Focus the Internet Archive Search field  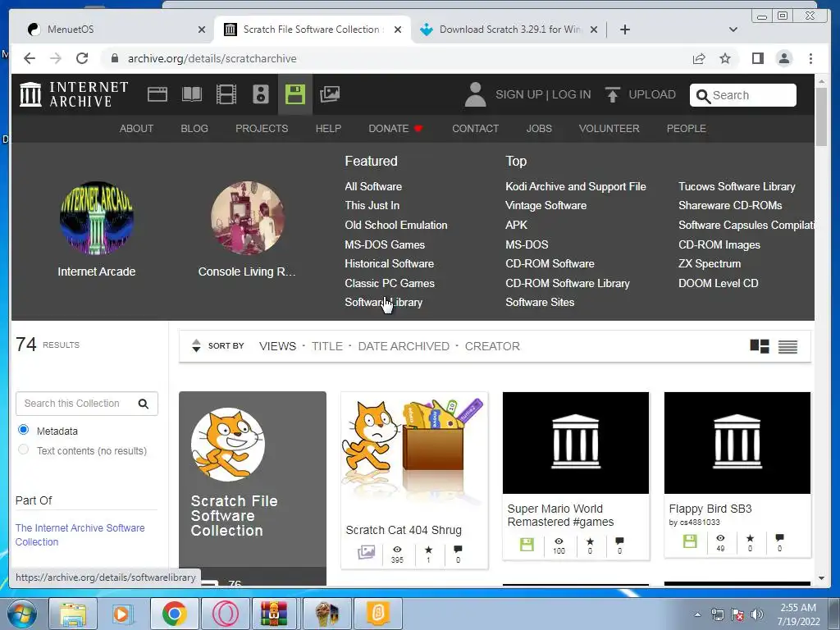click(x=742, y=95)
